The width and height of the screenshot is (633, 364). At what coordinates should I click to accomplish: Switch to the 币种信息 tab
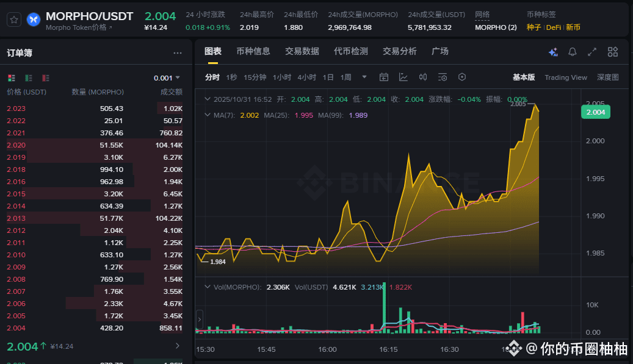[253, 51]
